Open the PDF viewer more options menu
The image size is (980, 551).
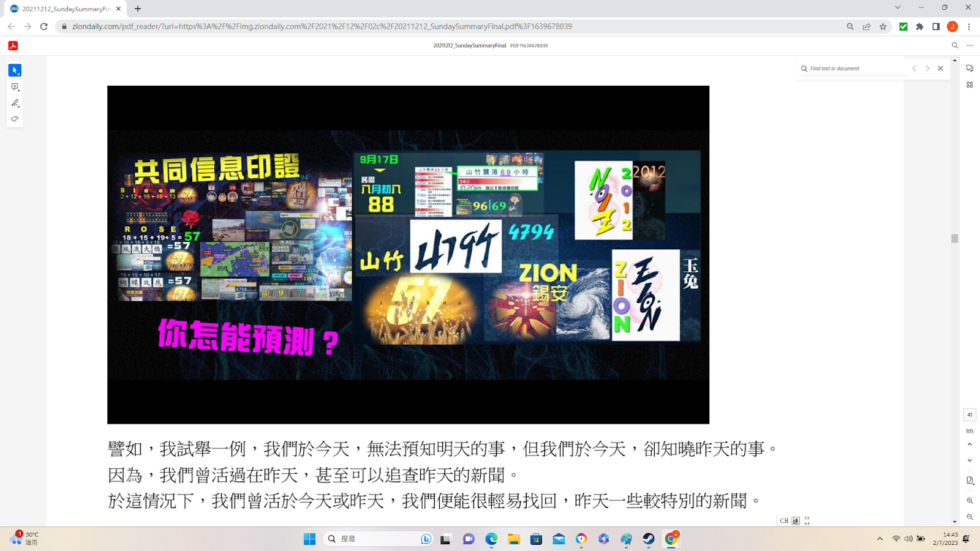[x=970, y=45]
